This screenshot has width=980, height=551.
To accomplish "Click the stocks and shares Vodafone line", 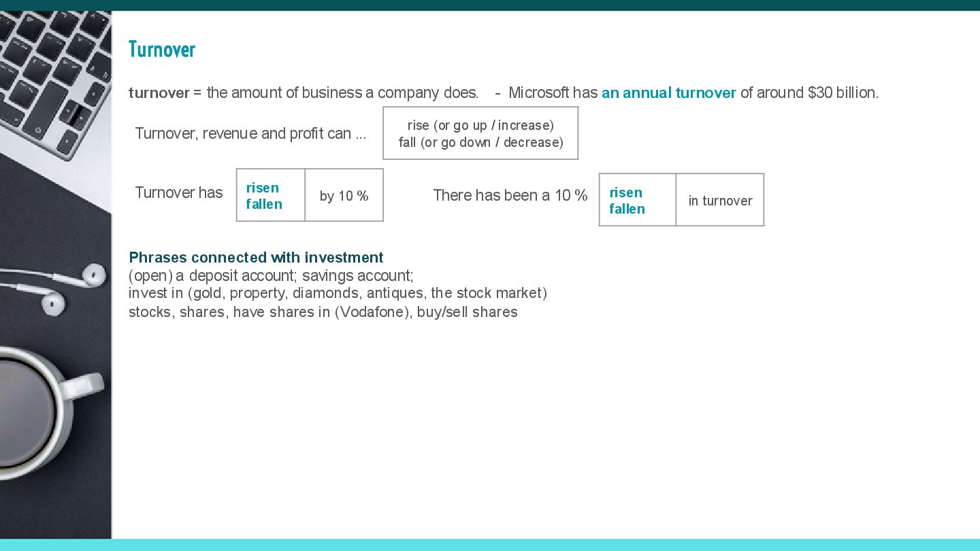I will (x=323, y=312).
